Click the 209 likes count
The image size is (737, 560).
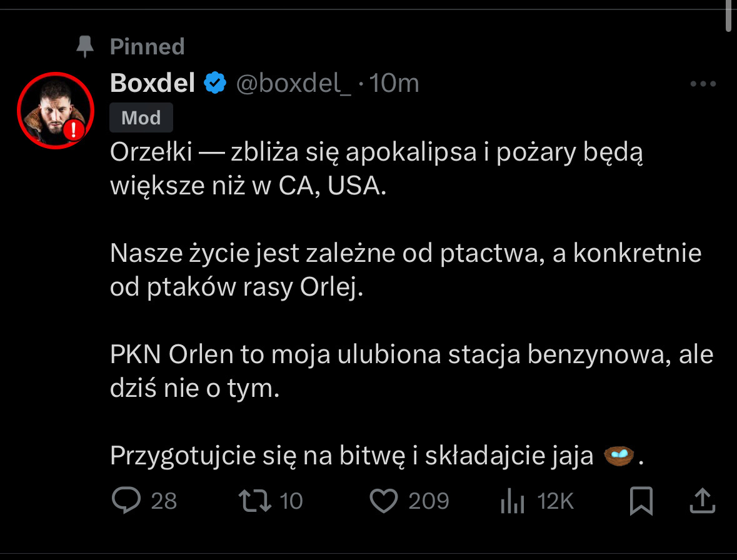pos(428,501)
